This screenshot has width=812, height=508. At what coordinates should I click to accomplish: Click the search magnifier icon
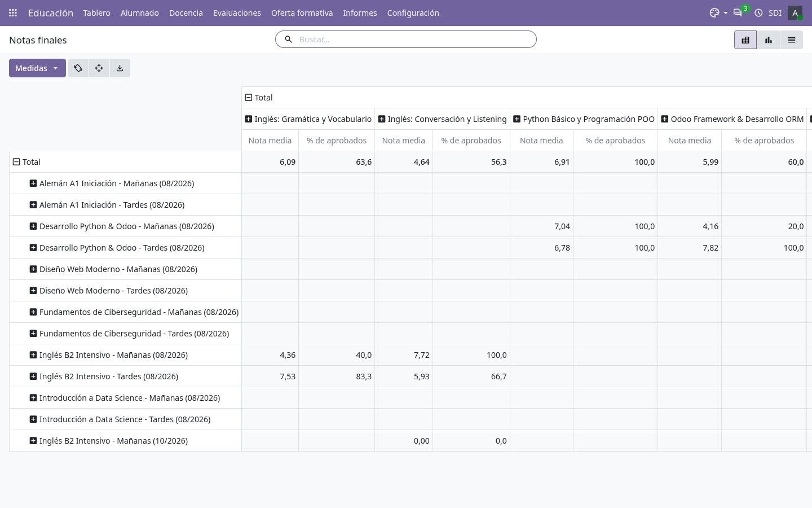coord(288,40)
